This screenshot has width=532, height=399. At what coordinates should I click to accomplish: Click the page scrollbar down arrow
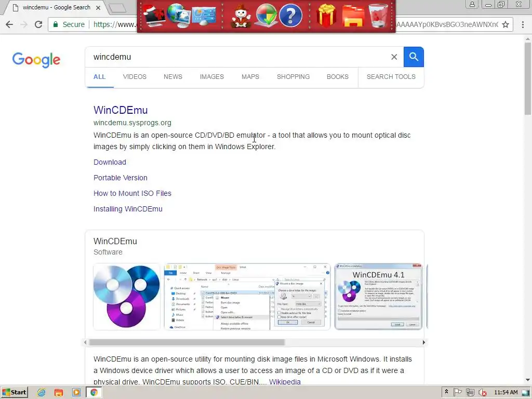click(x=528, y=380)
